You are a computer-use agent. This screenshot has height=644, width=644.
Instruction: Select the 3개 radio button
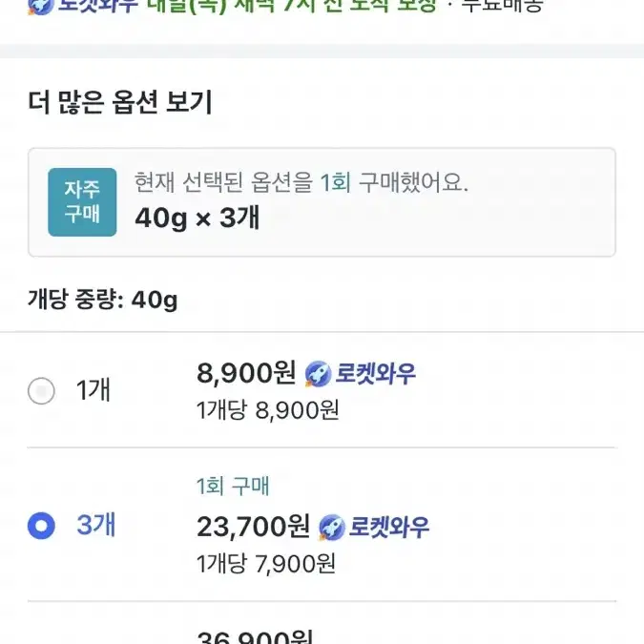pos(41,526)
